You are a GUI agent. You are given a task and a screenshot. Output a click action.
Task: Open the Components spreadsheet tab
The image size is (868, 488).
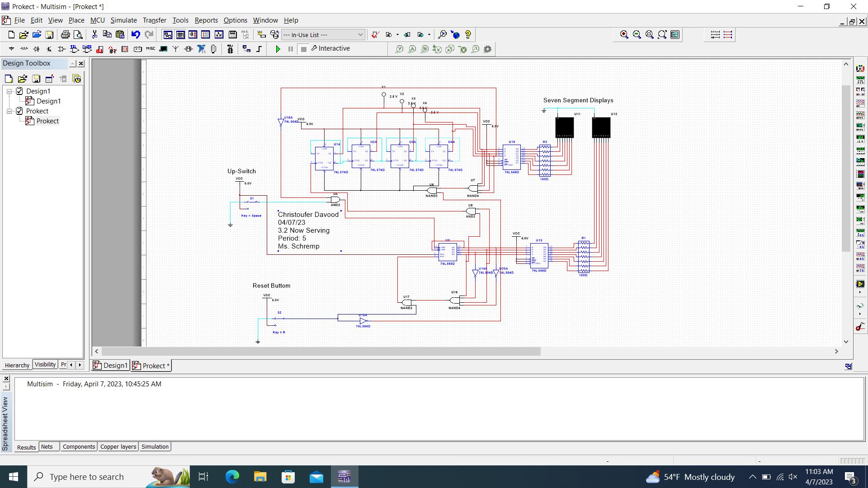pos(79,447)
